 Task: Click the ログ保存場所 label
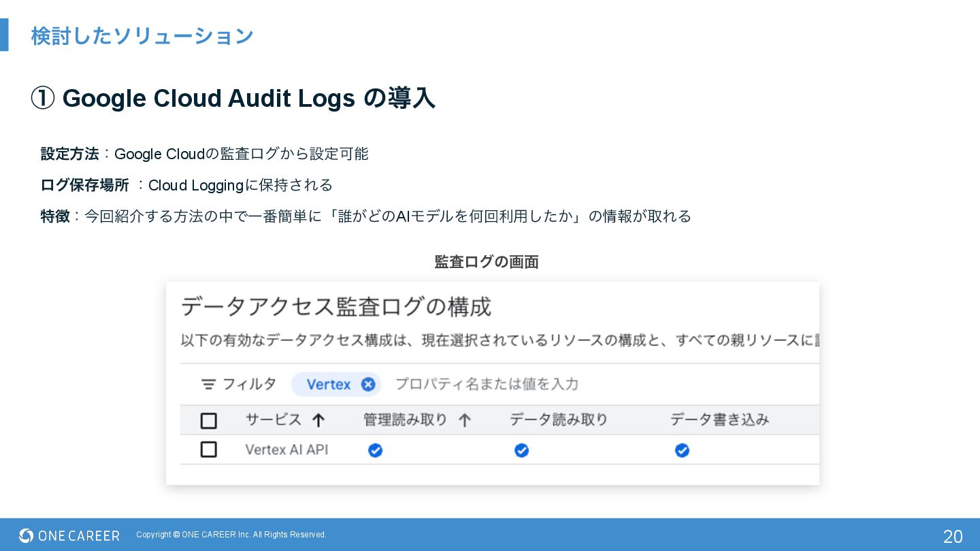84,185
